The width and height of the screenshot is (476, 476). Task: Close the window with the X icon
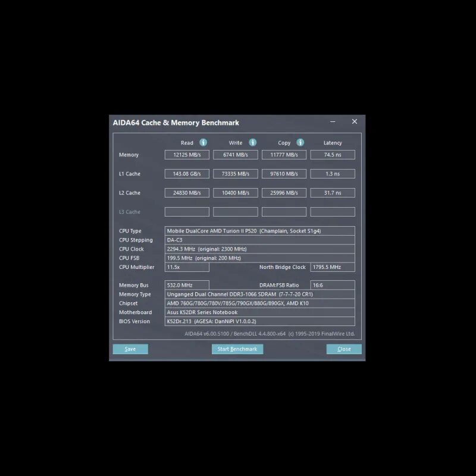pyautogui.click(x=354, y=121)
